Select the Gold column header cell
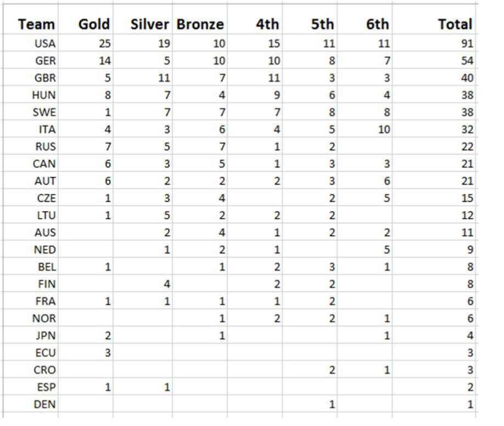 (x=86, y=19)
